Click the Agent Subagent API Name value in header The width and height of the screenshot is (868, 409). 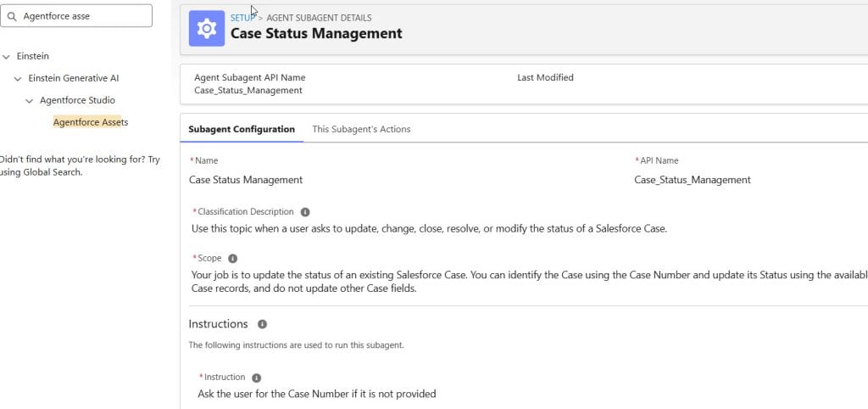(248, 90)
